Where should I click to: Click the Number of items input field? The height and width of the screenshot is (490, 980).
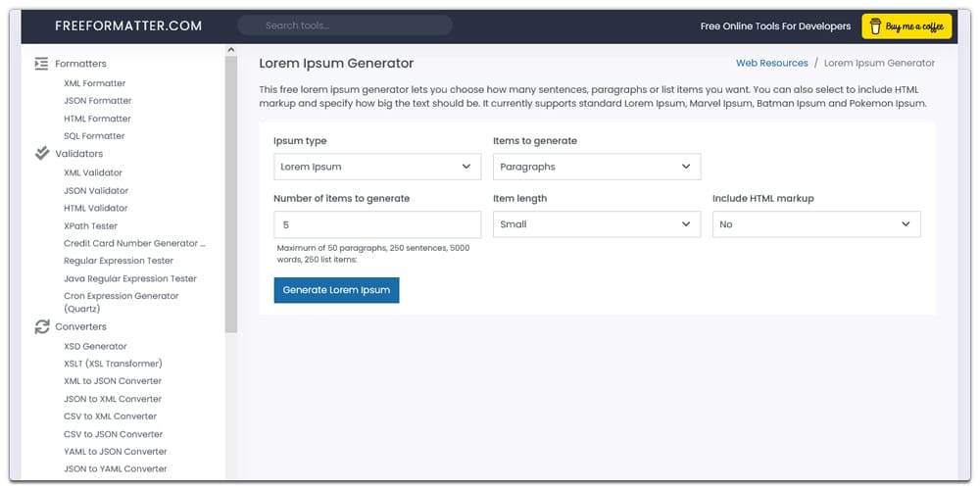point(377,224)
